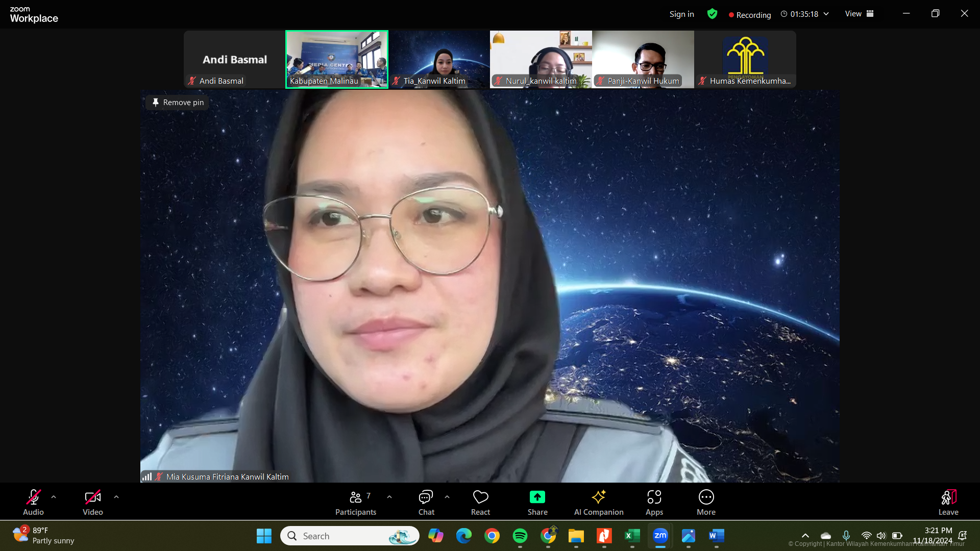Open AI Companion
The image size is (980, 551).
[599, 502]
